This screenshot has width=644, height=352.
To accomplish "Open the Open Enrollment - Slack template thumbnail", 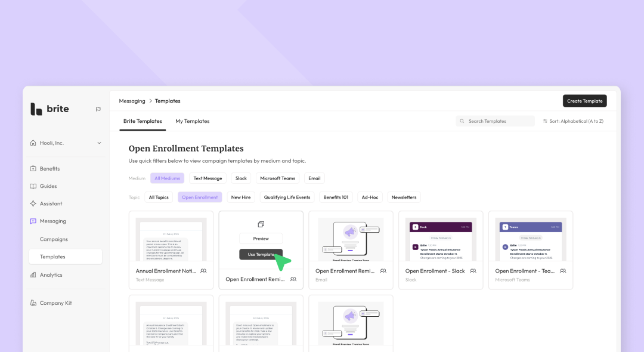I will (441, 239).
